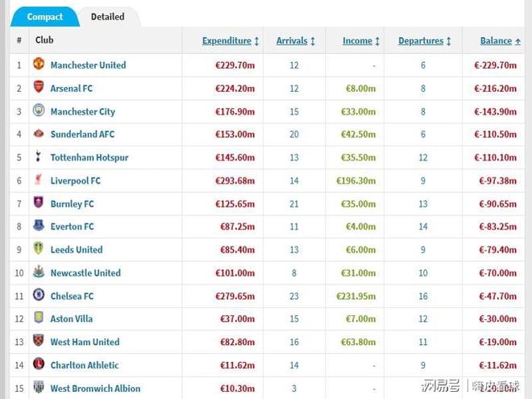Sort by Departures column header
532x399 pixels.
tap(421, 41)
